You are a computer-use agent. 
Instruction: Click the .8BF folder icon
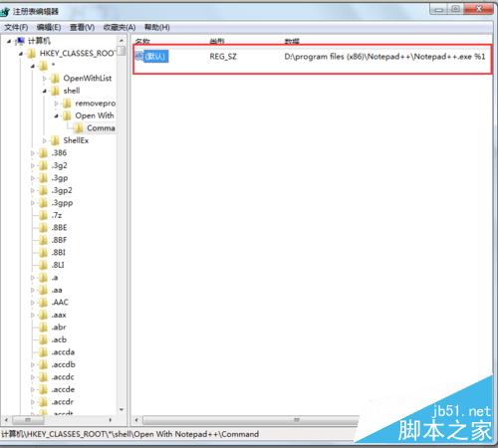click(x=43, y=240)
